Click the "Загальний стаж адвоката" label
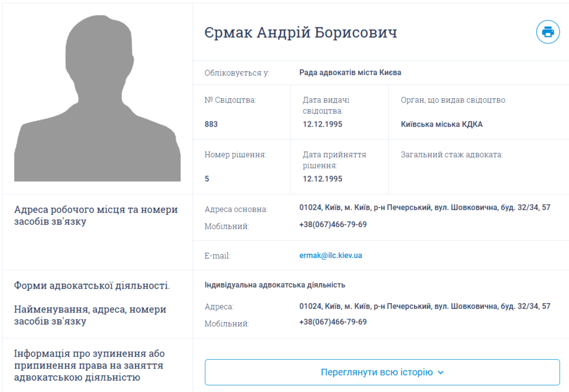This screenshot has width=569, height=392. [452, 154]
